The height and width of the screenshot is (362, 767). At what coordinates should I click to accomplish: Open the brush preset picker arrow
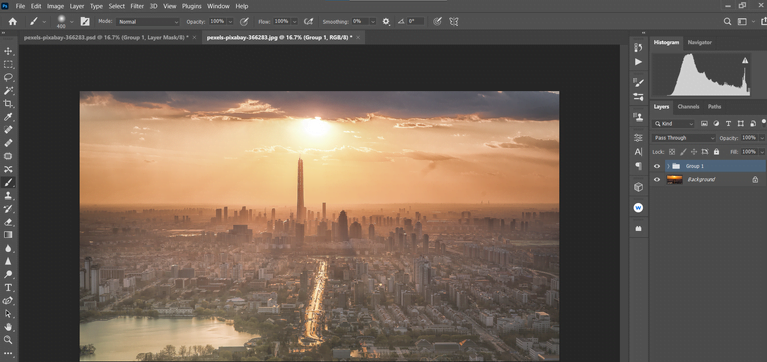[x=72, y=22]
